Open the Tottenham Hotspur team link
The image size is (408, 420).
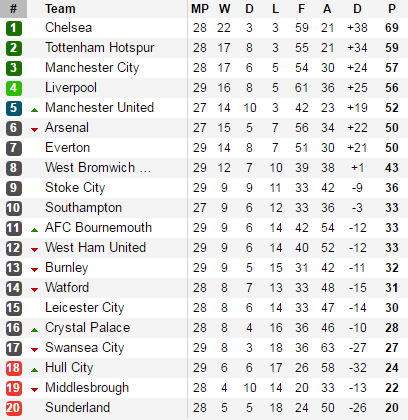100,48
